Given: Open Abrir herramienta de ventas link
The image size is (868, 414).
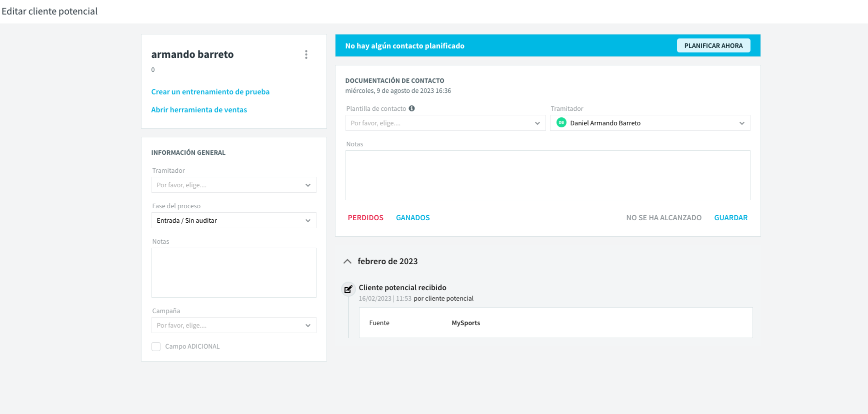Looking at the screenshot, I should [199, 110].
